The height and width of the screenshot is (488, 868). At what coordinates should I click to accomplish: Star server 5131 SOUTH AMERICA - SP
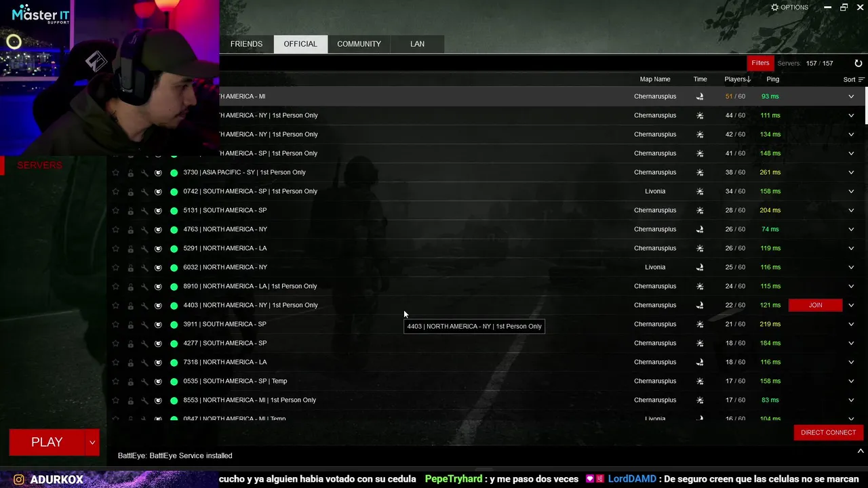pyautogui.click(x=115, y=210)
